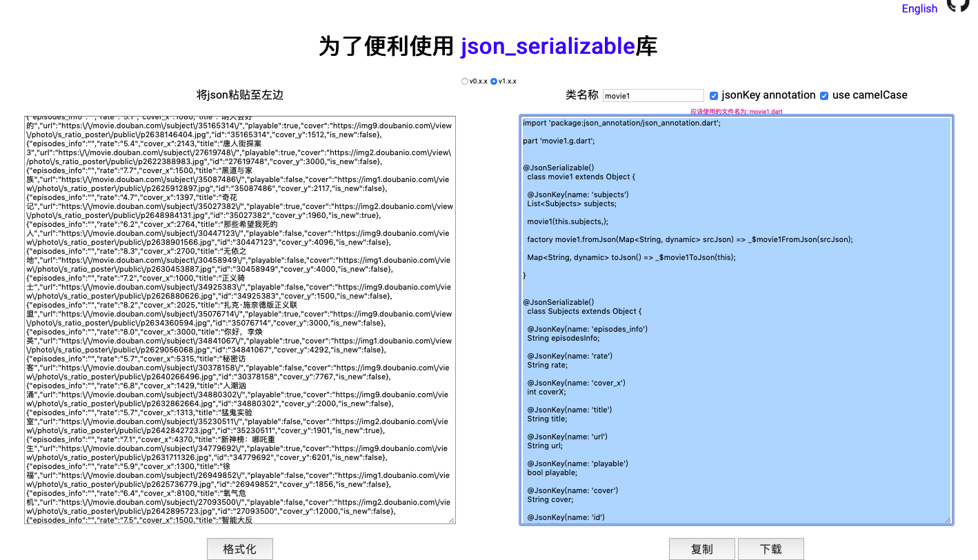The height and width of the screenshot is (560, 978).
Task: Click the 复制 copy button
Action: pyautogui.click(x=702, y=549)
